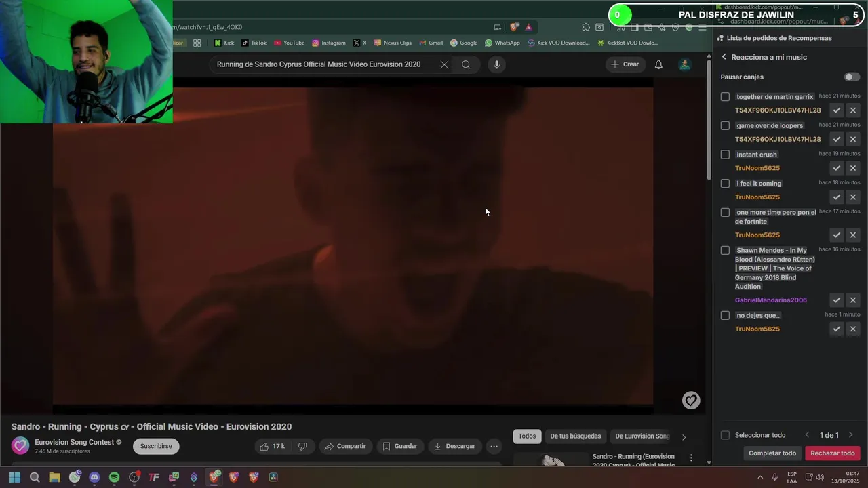Open more actions for the video

[494, 446]
